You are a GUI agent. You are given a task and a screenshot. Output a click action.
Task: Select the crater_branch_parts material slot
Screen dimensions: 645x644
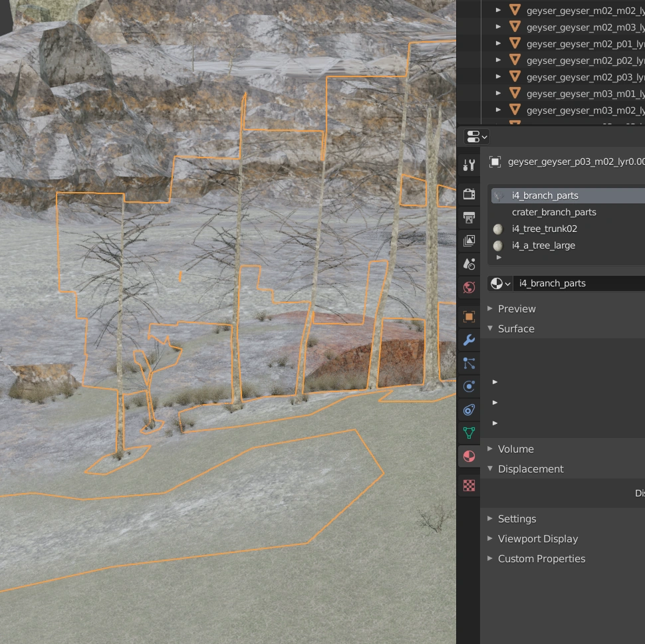[x=568, y=212]
